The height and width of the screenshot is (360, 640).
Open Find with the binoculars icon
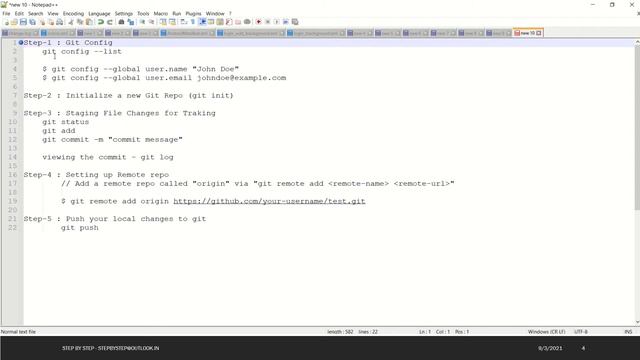[121, 22]
